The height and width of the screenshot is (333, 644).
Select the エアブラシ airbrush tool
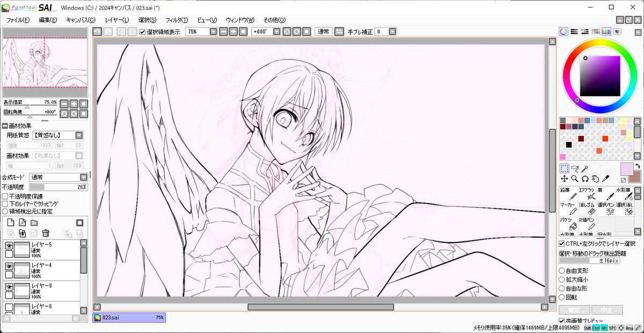pyautogui.click(x=587, y=194)
